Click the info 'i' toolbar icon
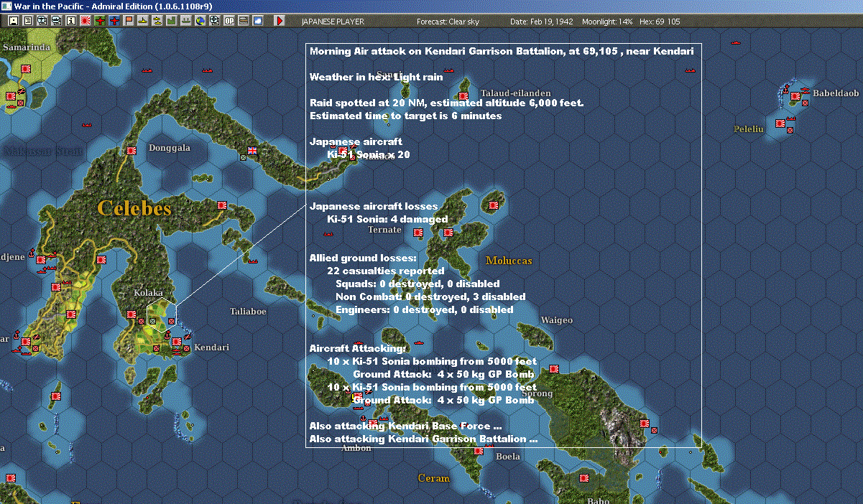Image resolution: width=863 pixels, height=504 pixels. tap(70, 21)
